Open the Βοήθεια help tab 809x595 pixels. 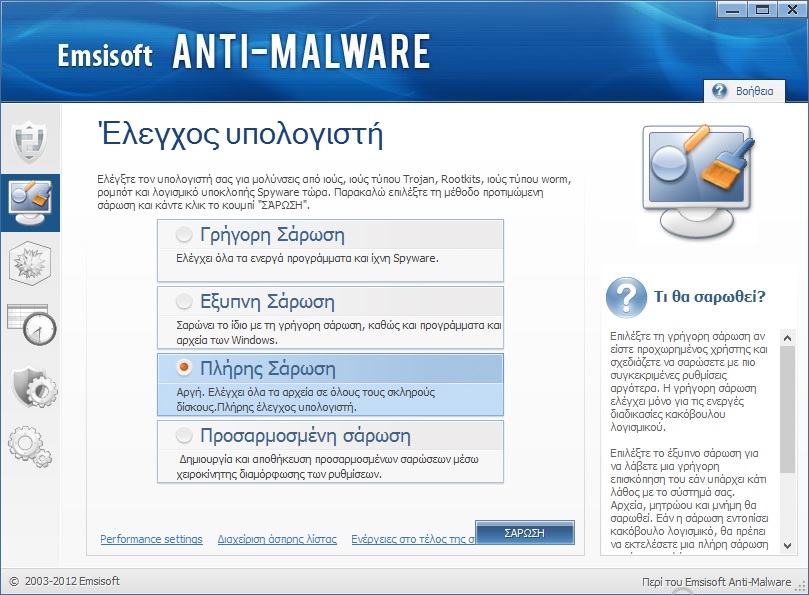pos(745,91)
